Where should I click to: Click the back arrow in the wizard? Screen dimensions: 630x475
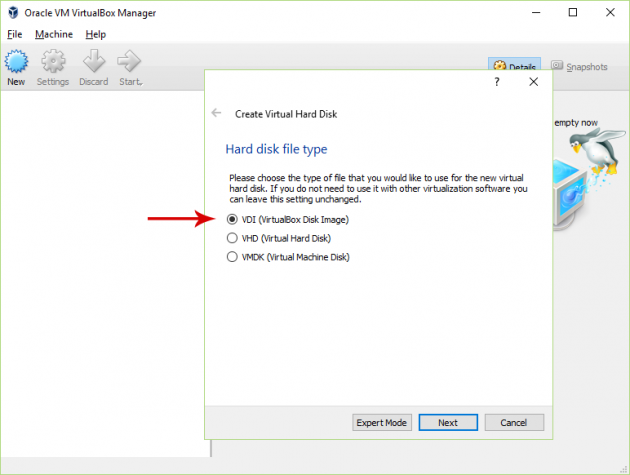tap(217, 113)
